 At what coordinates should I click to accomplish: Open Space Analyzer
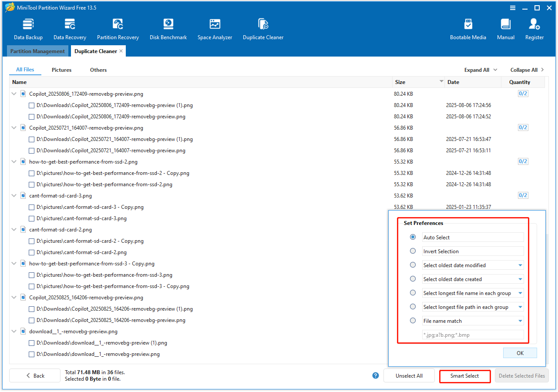pos(215,28)
